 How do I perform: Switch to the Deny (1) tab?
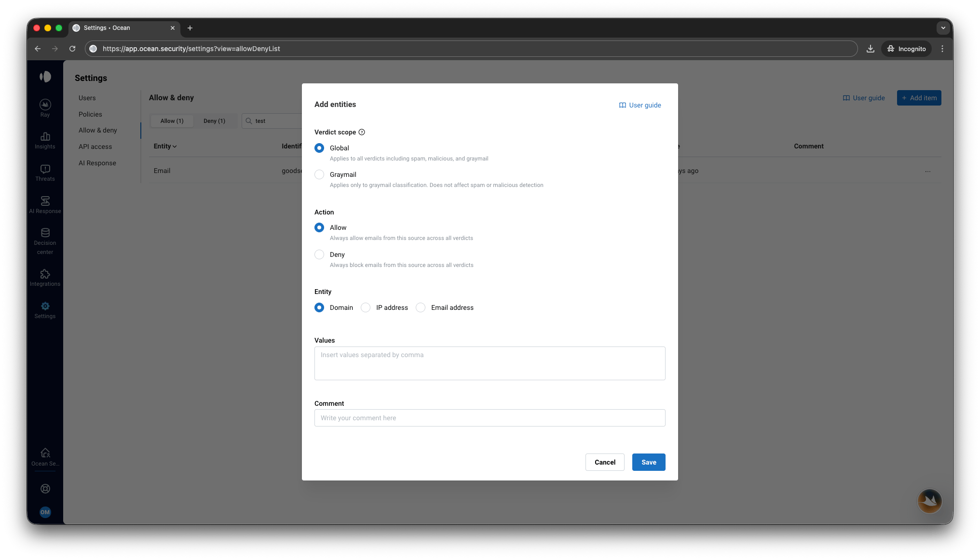tap(214, 121)
